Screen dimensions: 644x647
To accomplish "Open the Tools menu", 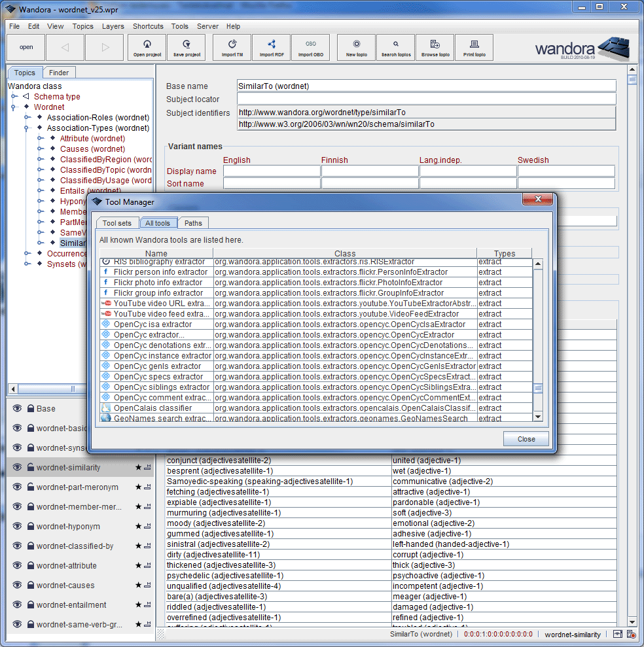I will tap(179, 26).
